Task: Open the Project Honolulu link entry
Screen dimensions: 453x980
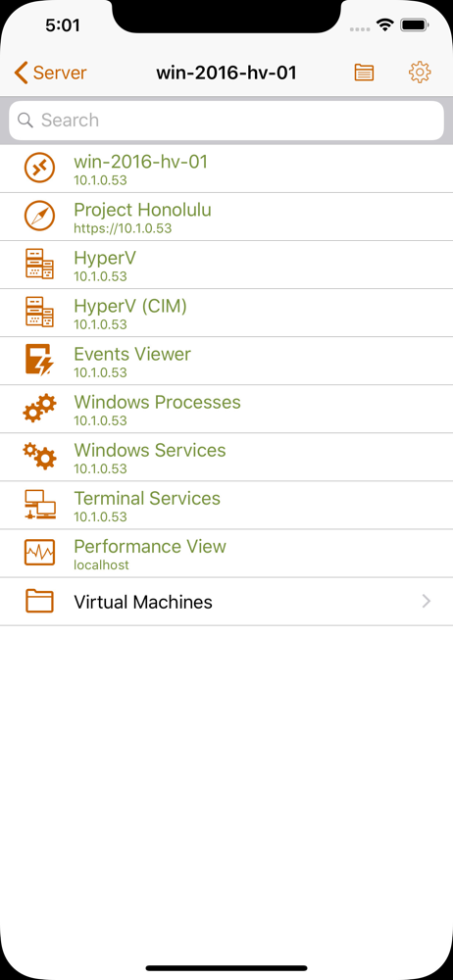Action: click(x=226, y=217)
